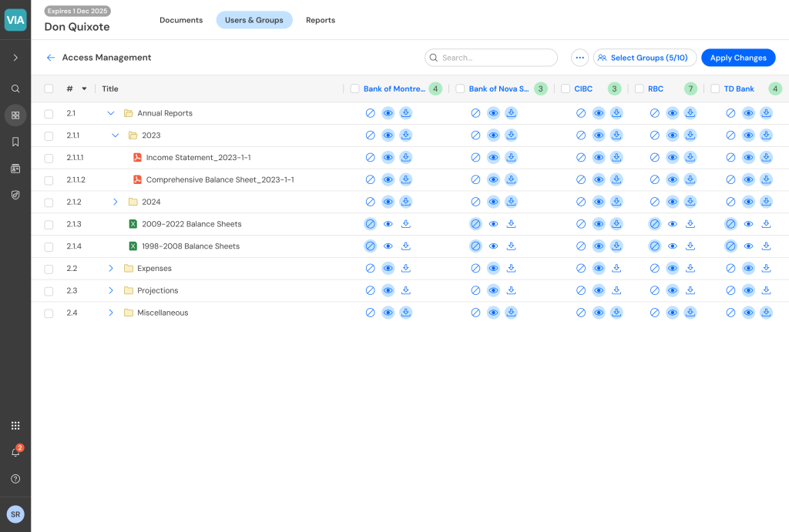
Task: Set no access for Projections, RBC
Action: coord(655,290)
